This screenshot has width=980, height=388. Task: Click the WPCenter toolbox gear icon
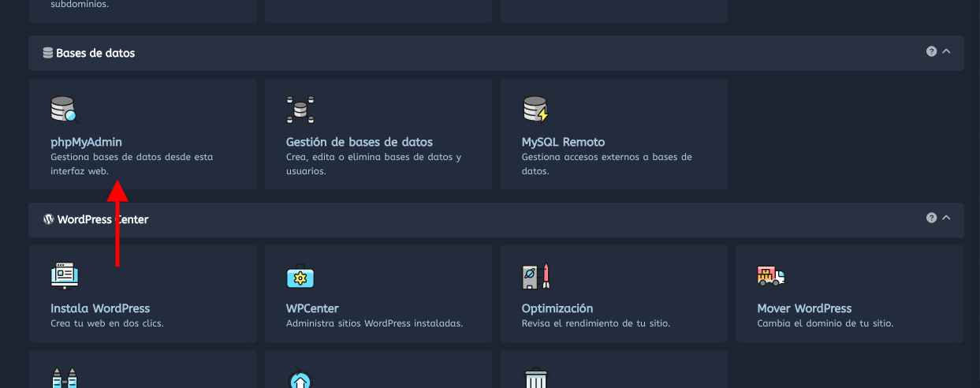click(300, 276)
